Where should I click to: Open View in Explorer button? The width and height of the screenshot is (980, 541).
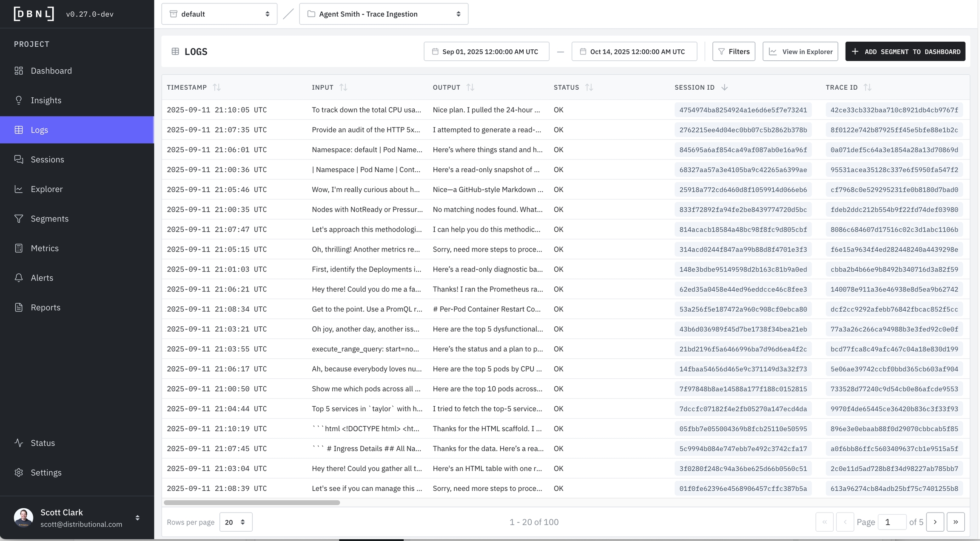[x=800, y=51]
